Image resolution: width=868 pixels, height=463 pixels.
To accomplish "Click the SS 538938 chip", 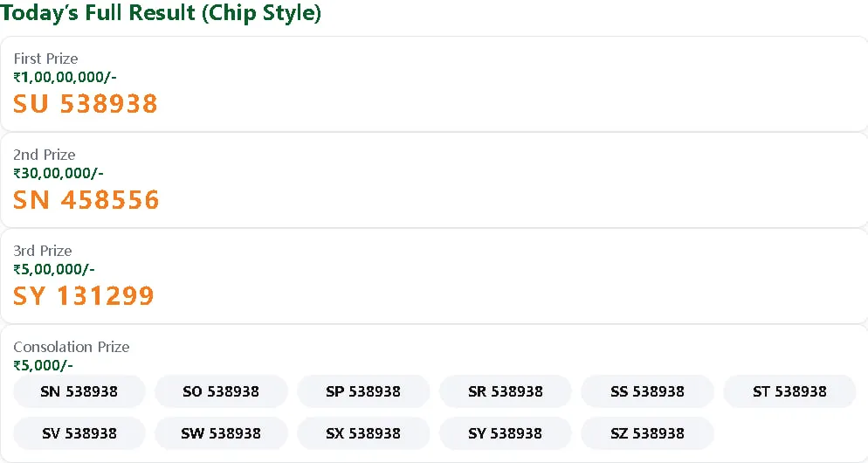I will point(647,391).
